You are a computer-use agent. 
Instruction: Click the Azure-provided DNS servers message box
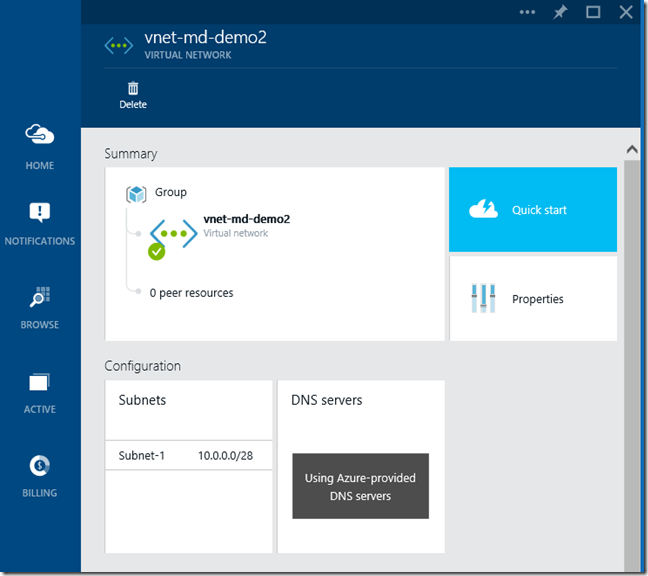(x=360, y=487)
